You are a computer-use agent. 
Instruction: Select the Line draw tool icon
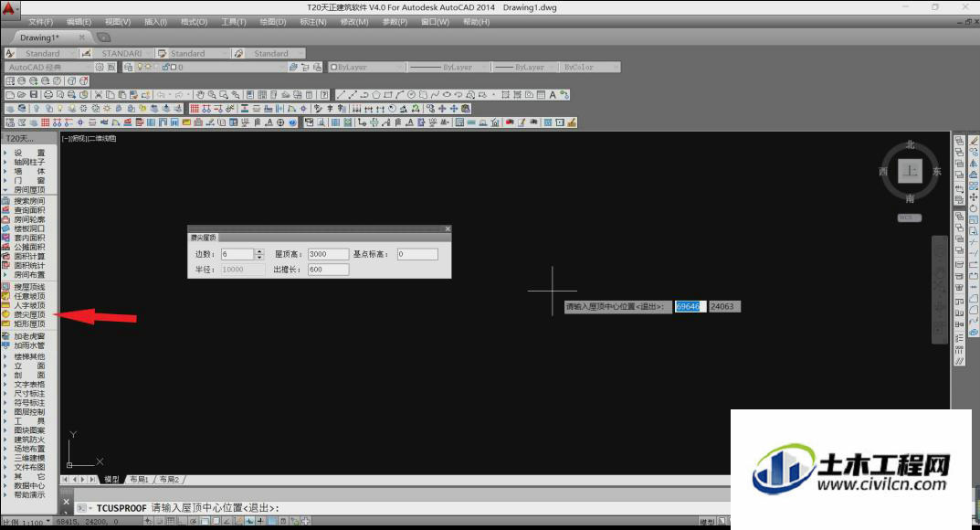341,95
